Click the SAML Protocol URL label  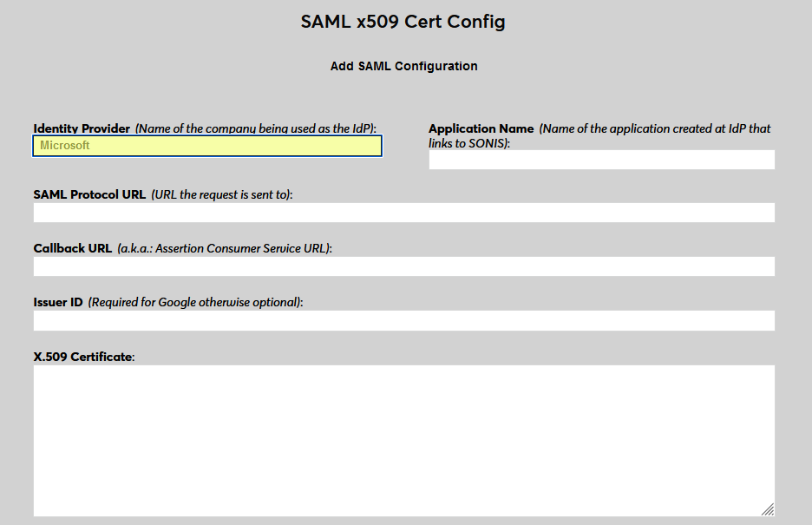tap(89, 194)
